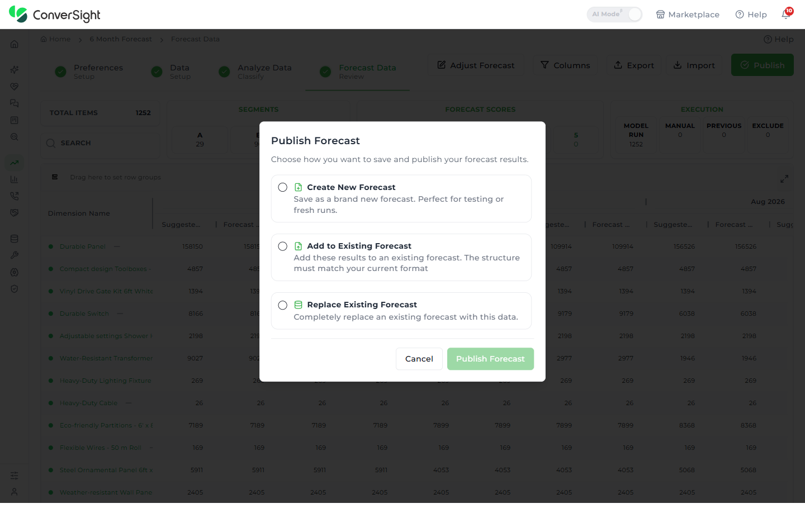
Task: Select the Exclude execution tile
Action: 768,135
